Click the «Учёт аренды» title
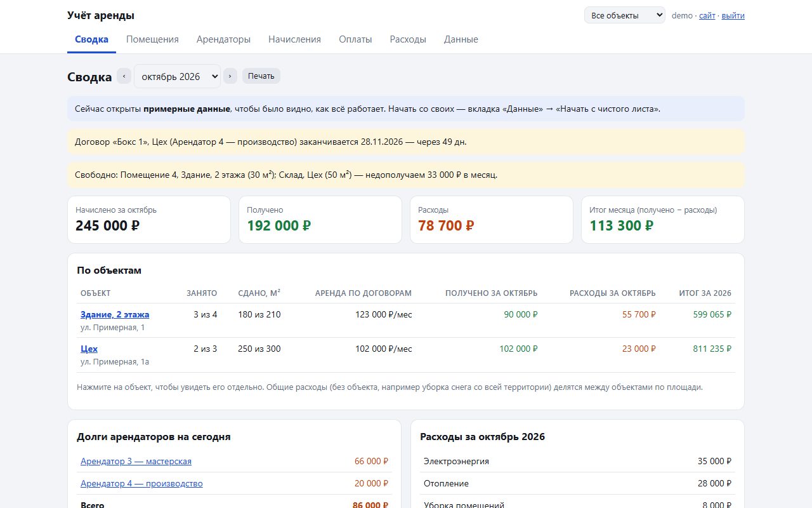 pos(101,16)
